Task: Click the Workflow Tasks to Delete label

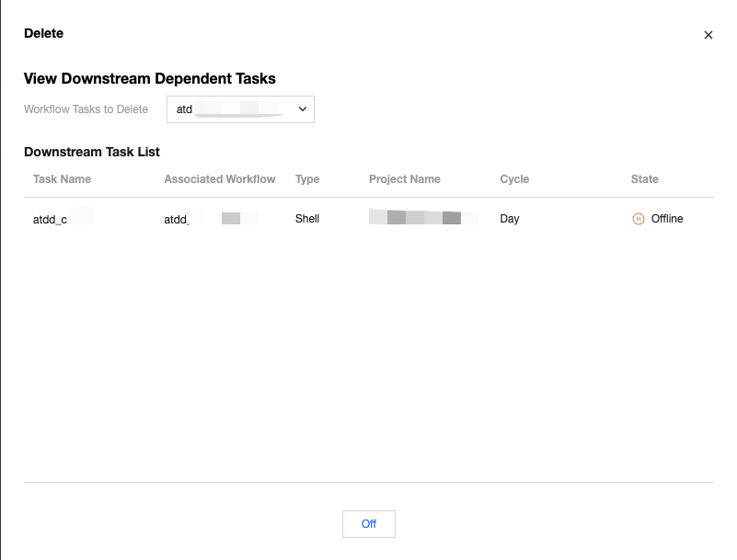Action: [86, 109]
